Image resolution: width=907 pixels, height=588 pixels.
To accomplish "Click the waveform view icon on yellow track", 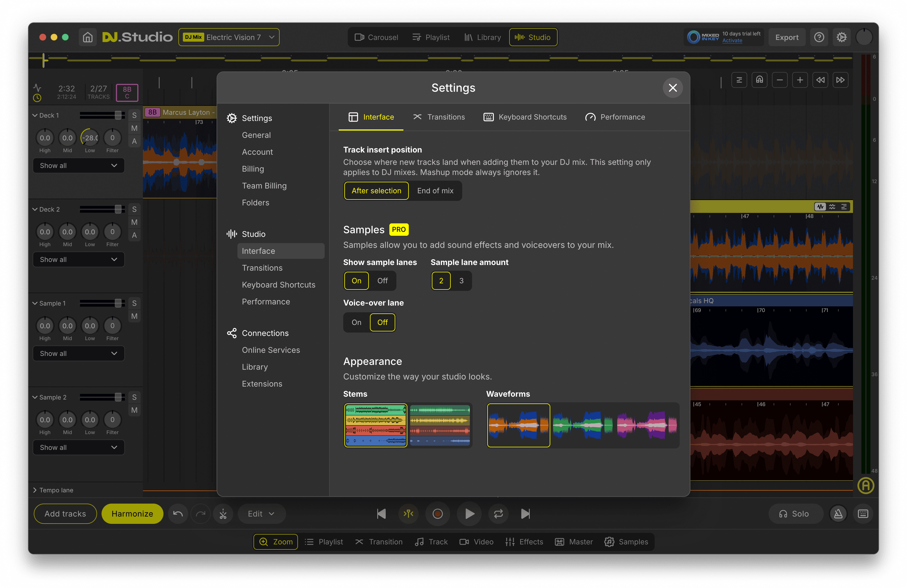I will (820, 207).
